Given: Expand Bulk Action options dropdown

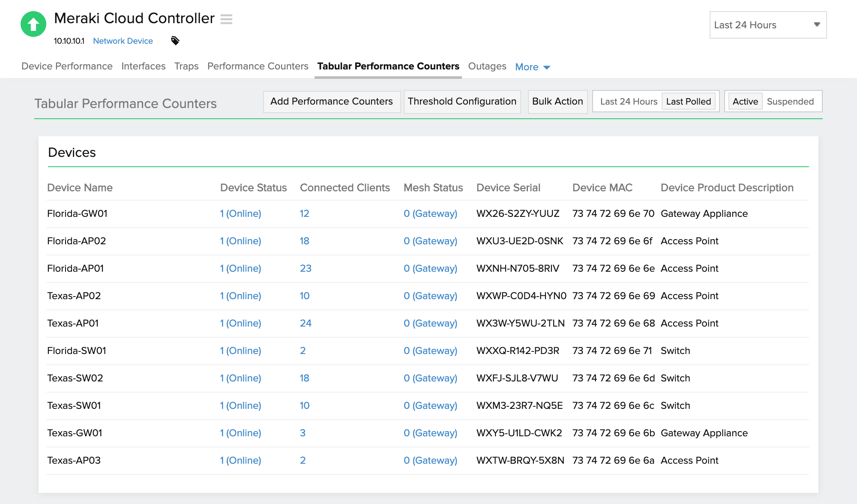Looking at the screenshot, I should 557,102.
